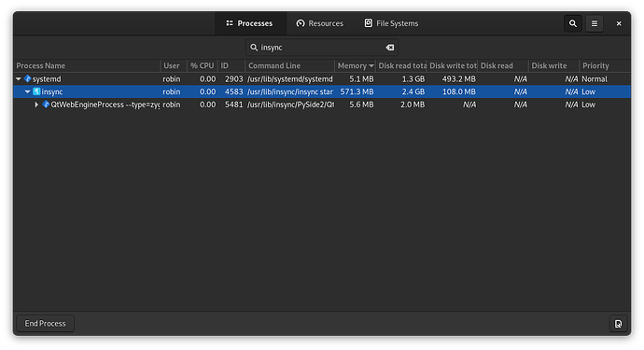Image resolution: width=644 pixels, height=350 pixels.
Task: Sort by Priority column header
Action: coord(605,65)
